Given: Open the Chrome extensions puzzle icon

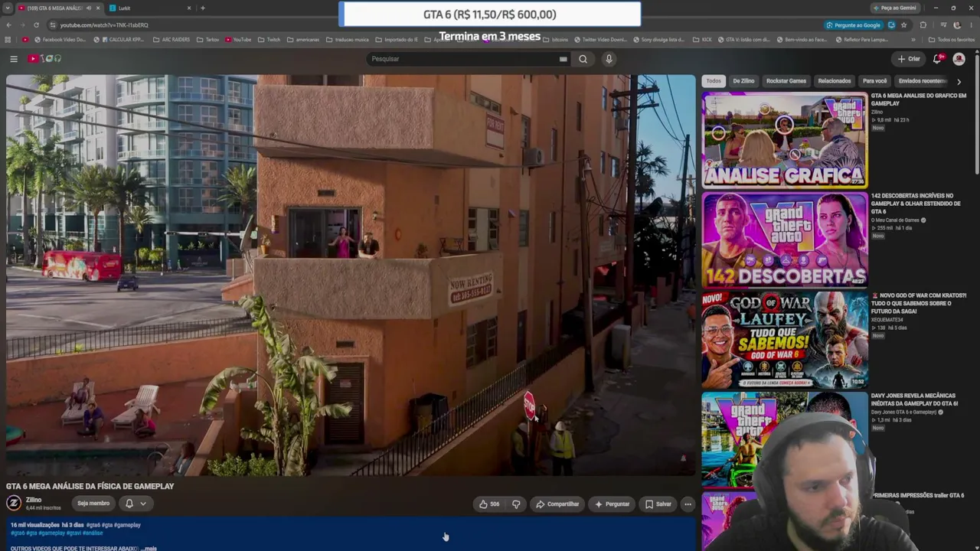Looking at the screenshot, I should 923,25.
